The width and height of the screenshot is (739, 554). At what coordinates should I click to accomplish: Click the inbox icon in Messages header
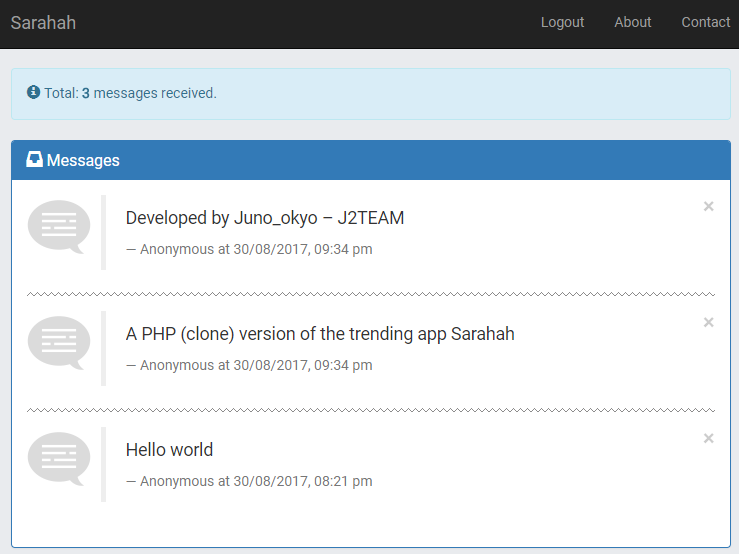tap(34, 159)
